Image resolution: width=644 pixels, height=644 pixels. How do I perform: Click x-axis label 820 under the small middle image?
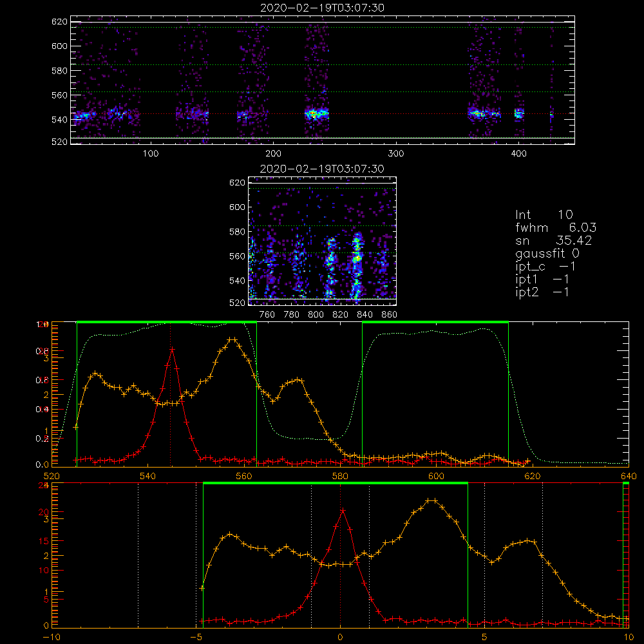tap(341, 315)
